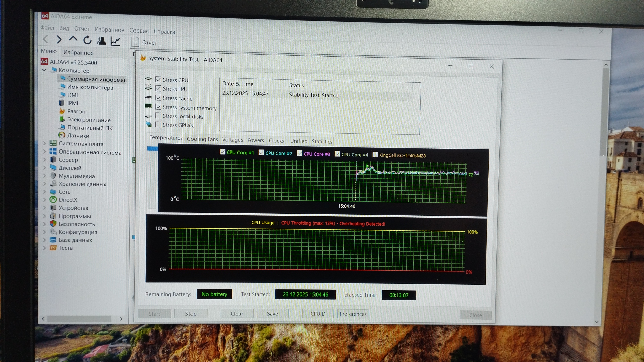Image resolution: width=644 pixels, height=362 pixels.
Task: Disable the Stress CPU checkbox
Action: pos(158,80)
